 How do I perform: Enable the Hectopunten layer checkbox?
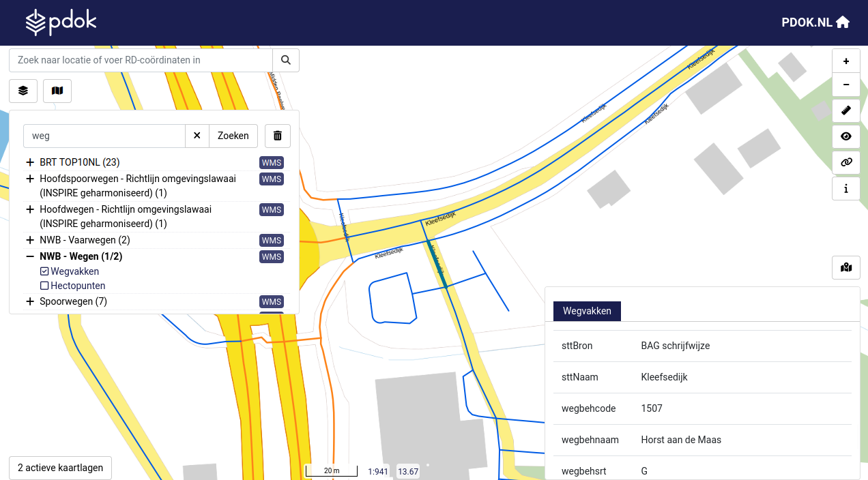44,286
